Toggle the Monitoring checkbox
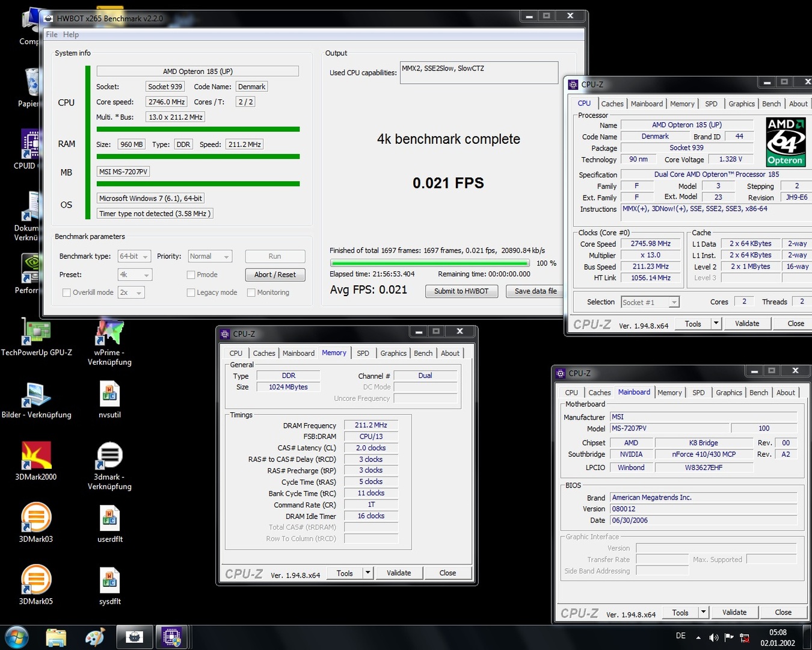Screen dimensions: 812x650 click(x=251, y=292)
